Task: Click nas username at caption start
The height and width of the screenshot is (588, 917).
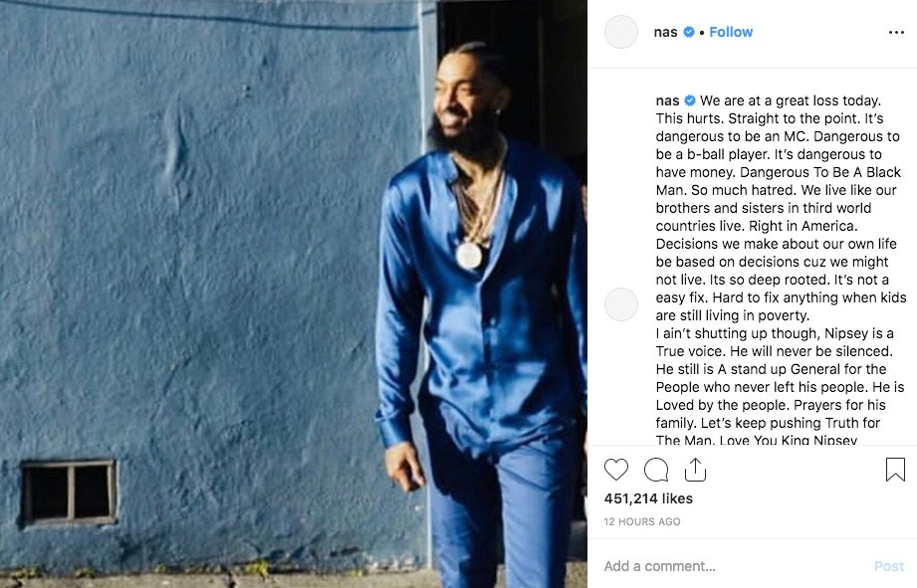Action: click(x=667, y=100)
